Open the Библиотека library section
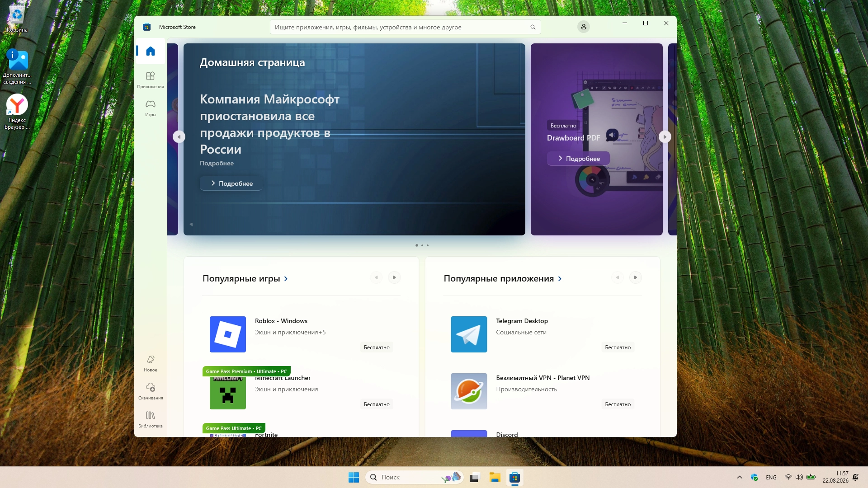This screenshot has width=868, height=488. [x=151, y=419]
